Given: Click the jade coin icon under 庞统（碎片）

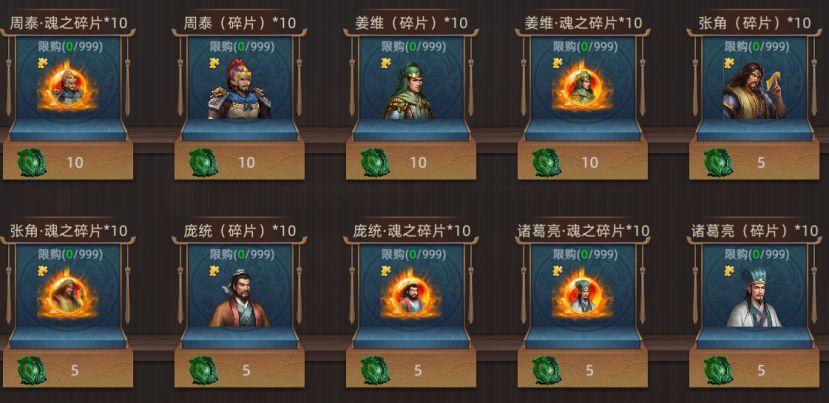Looking at the screenshot, I should tap(204, 370).
